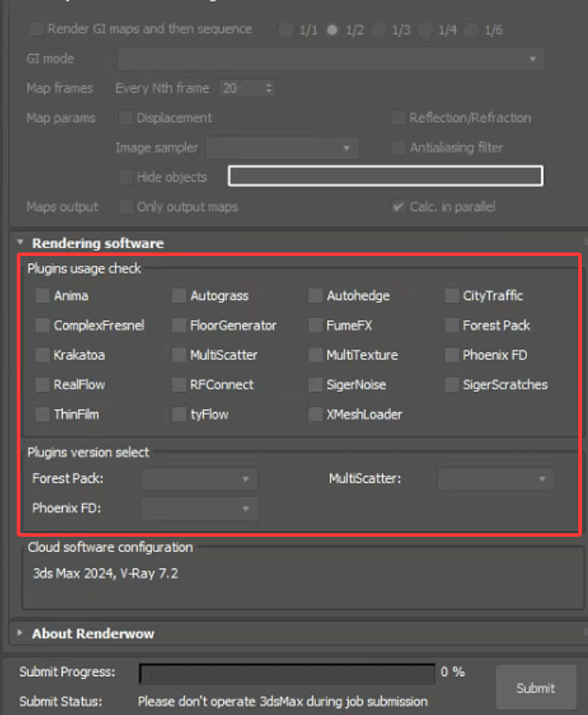588x715 pixels.
Task: Check Render GI maps and then sequence
Action: 35,29
